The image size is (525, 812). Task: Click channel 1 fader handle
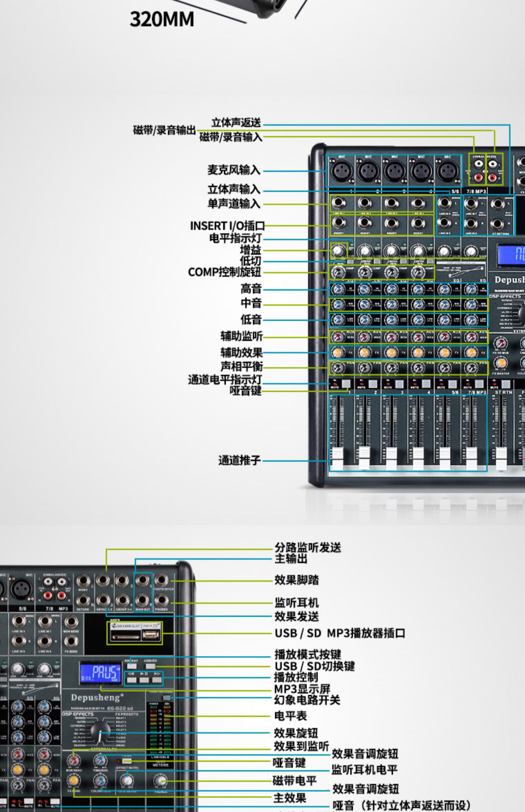click(337, 458)
